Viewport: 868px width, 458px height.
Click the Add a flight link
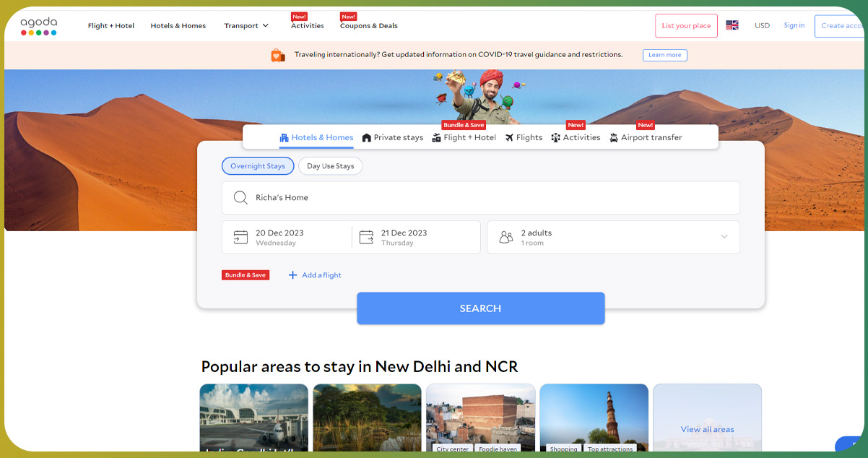[321, 275]
